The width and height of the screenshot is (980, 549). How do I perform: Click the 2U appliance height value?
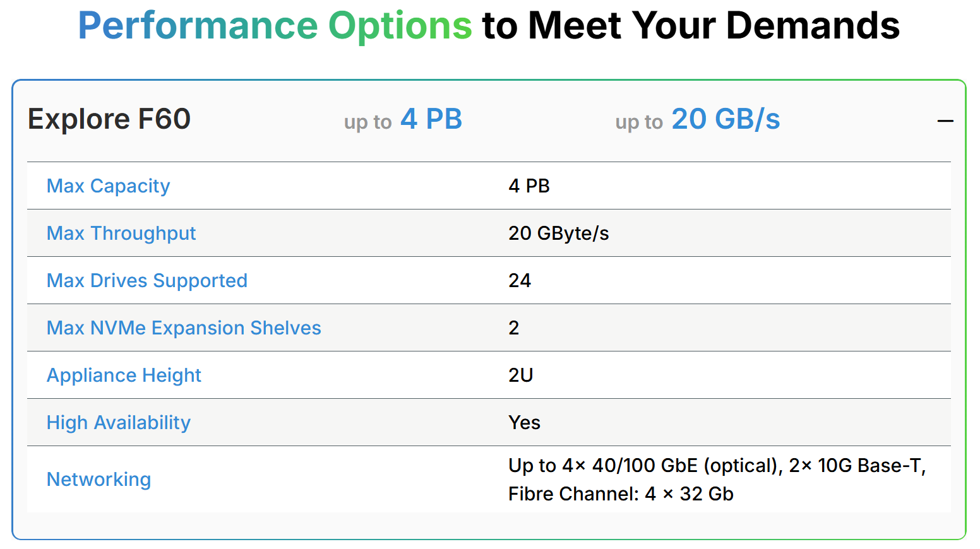pyautogui.click(x=521, y=375)
